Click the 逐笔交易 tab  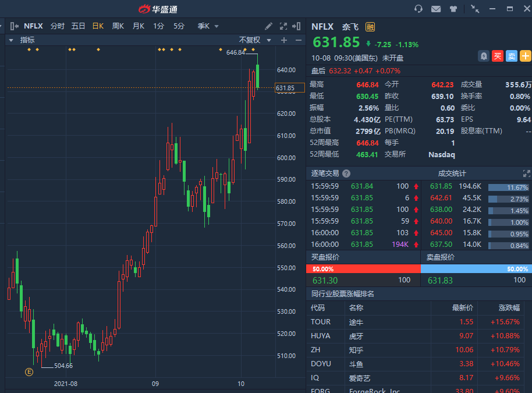pyautogui.click(x=325, y=174)
